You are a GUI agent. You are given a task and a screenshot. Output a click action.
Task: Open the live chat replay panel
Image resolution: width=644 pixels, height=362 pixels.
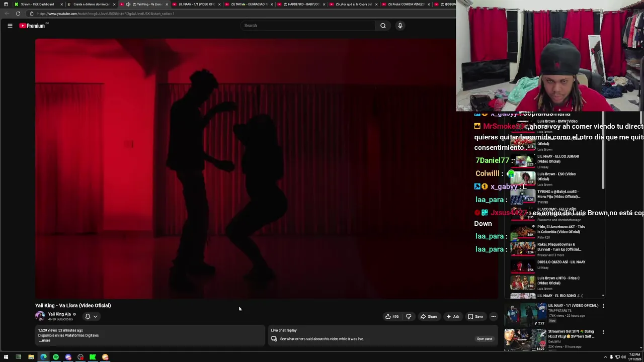pyautogui.click(x=485, y=339)
